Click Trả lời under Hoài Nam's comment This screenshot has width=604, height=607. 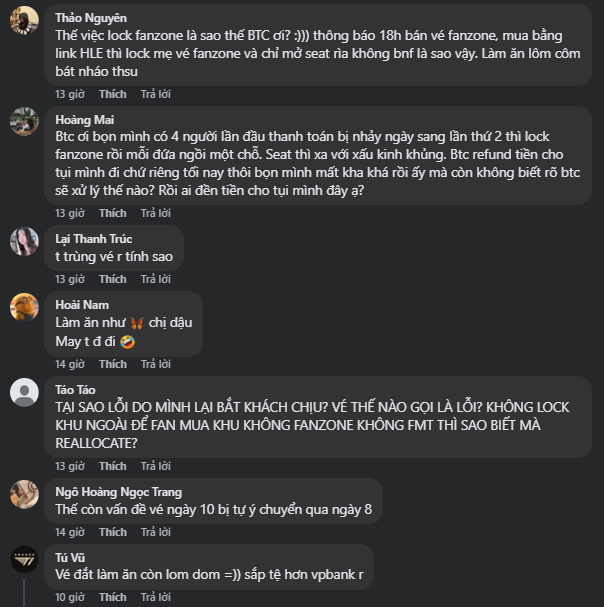coord(155,364)
